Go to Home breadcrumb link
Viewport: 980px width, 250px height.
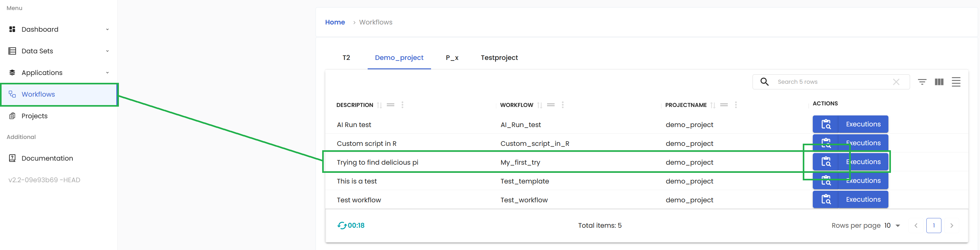335,22
